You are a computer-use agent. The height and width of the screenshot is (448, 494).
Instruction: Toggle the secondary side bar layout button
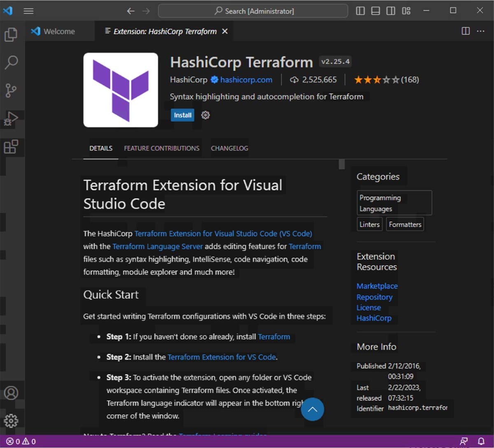391,11
